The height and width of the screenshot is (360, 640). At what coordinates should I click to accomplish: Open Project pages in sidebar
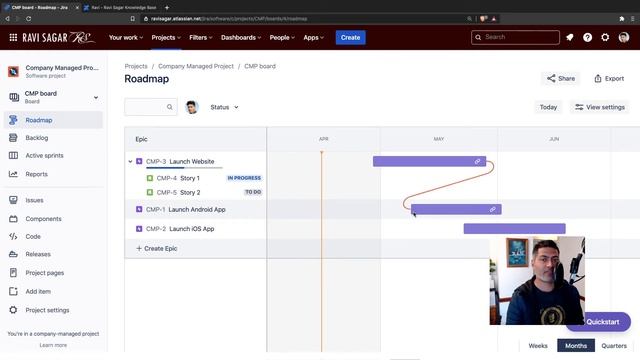click(53, 273)
